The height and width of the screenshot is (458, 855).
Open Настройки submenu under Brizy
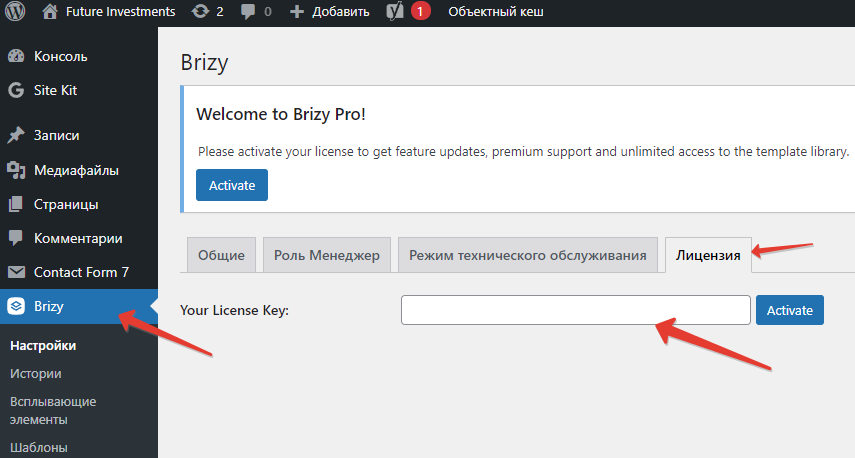coord(43,346)
